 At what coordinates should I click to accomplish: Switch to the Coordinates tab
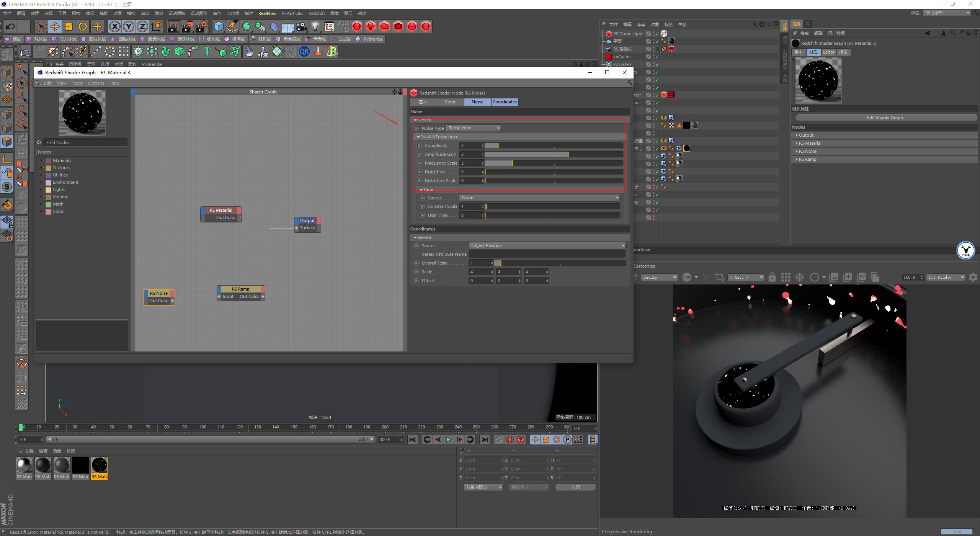[505, 102]
